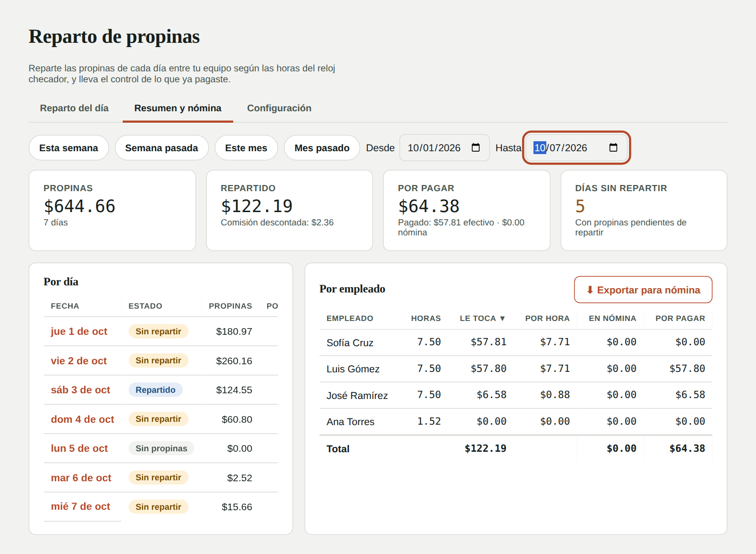Screen dimensions: 756x554
Task: Open the sáb 3 de oct day link
Action: coord(80,390)
